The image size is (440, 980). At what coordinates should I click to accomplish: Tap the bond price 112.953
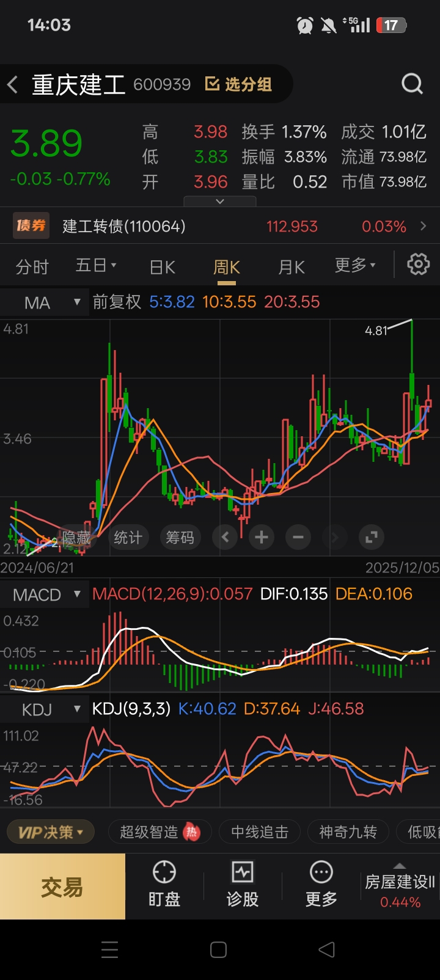(292, 227)
